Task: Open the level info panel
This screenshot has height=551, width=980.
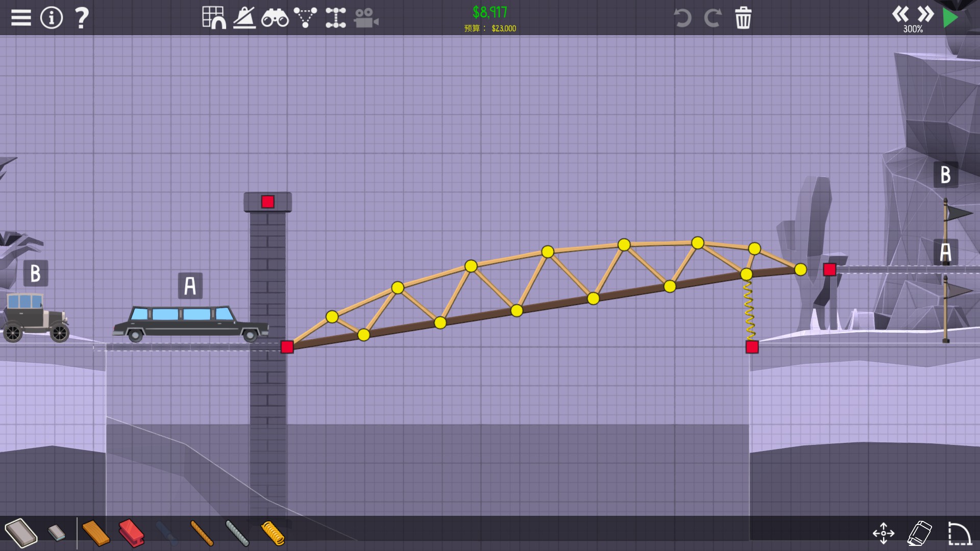Action: pyautogui.click(x=51, y=18)
